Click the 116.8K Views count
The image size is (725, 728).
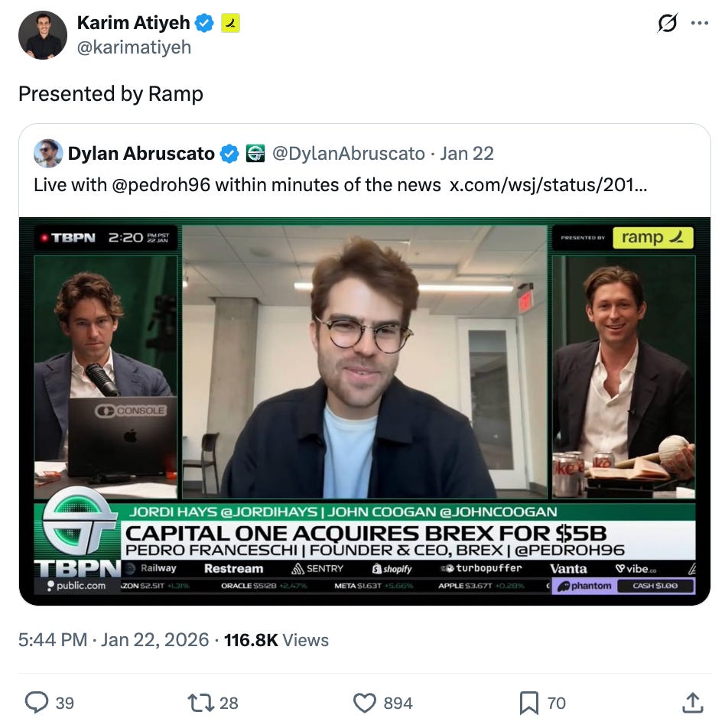[276, 640]
